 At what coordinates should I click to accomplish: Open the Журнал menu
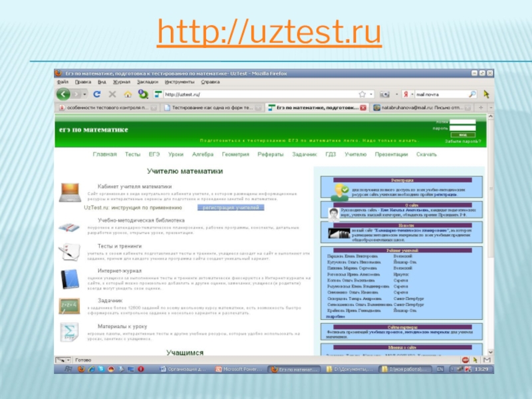click(x=122, y=82)
